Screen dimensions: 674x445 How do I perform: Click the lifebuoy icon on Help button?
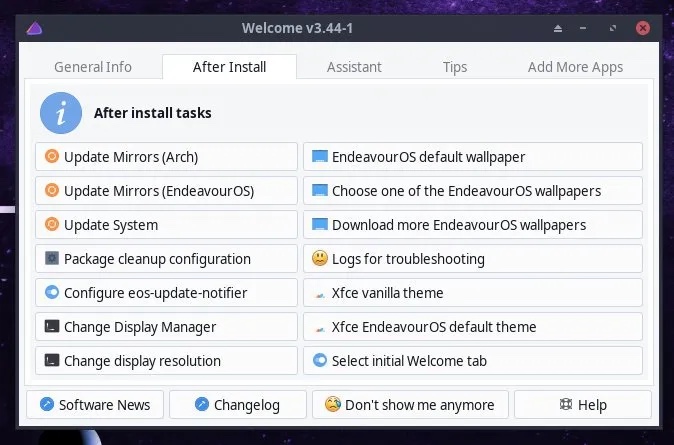566,405
